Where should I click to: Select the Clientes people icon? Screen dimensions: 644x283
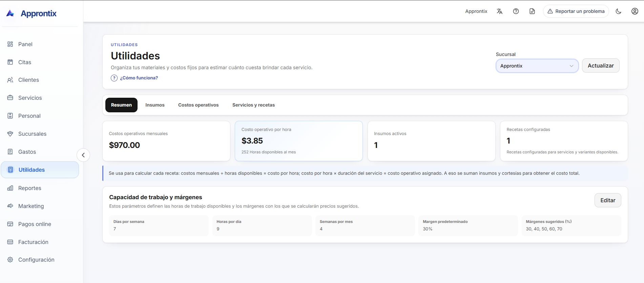pyautogui.click(x=10, y=80)
